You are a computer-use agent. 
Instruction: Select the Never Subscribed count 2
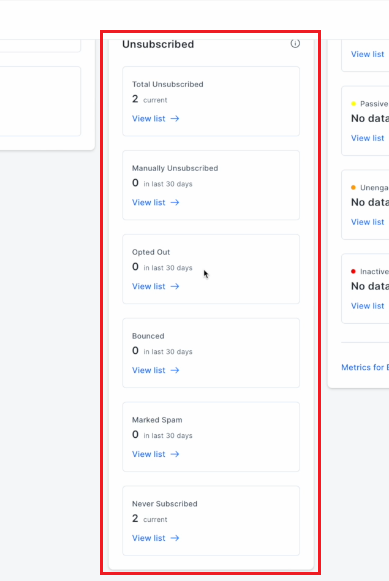tap(135, 518)
